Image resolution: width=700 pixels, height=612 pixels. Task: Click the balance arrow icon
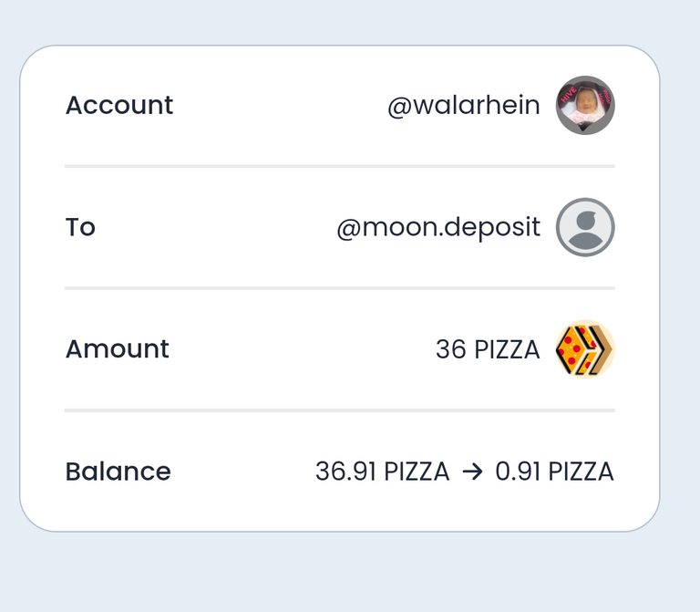click(x=473, y=472)
